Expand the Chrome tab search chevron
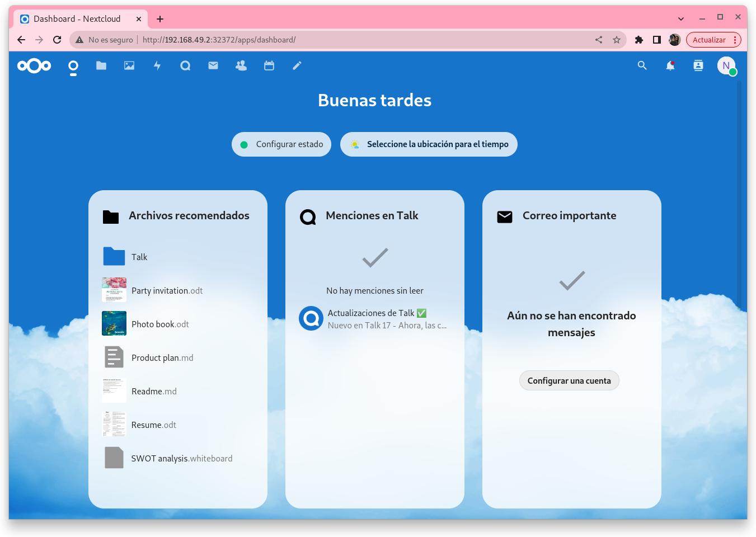This screenshot has height=537, width=756. [681, 19]
